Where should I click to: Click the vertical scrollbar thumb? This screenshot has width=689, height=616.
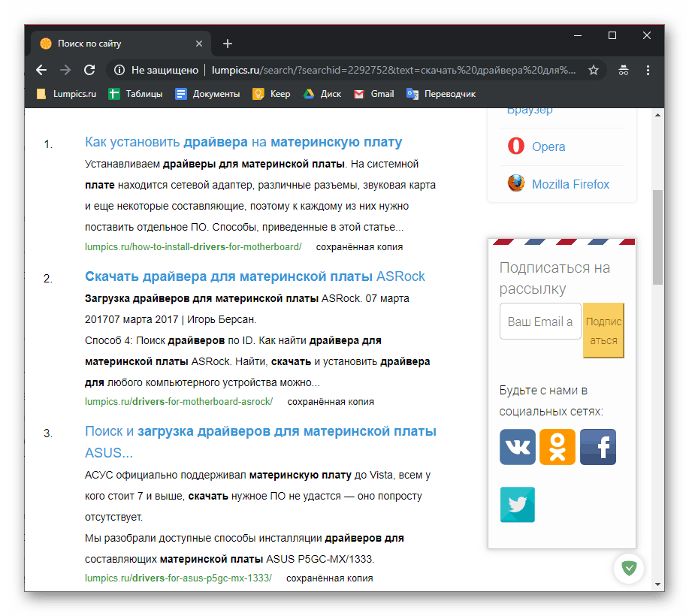[657, 237]
